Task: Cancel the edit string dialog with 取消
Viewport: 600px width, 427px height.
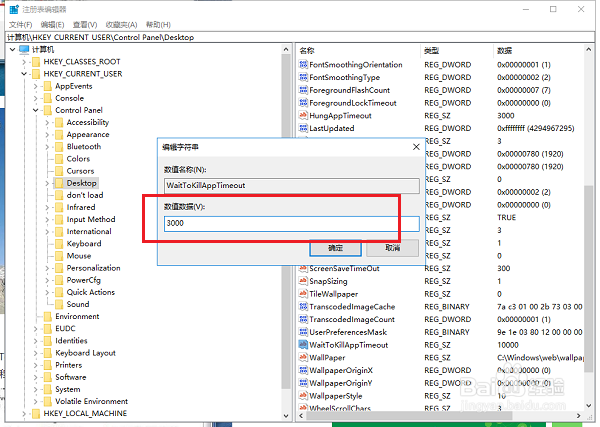Action: 393,248
